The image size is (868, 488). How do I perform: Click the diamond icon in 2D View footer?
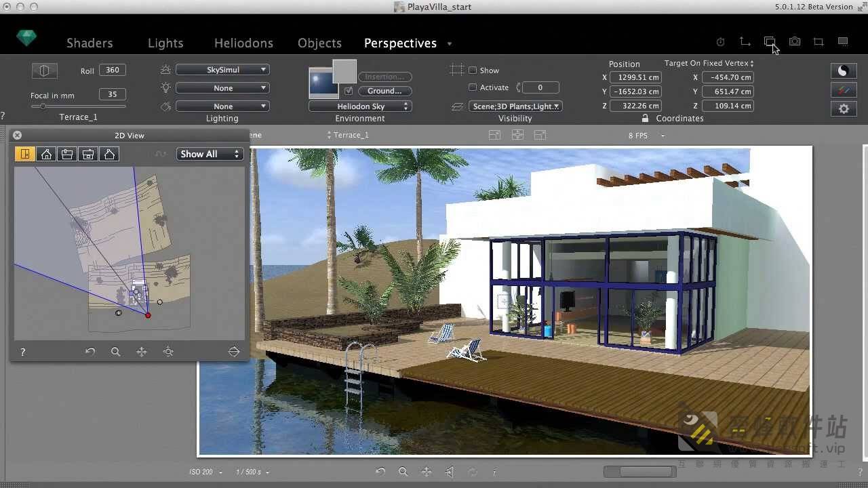pos(234,352)
